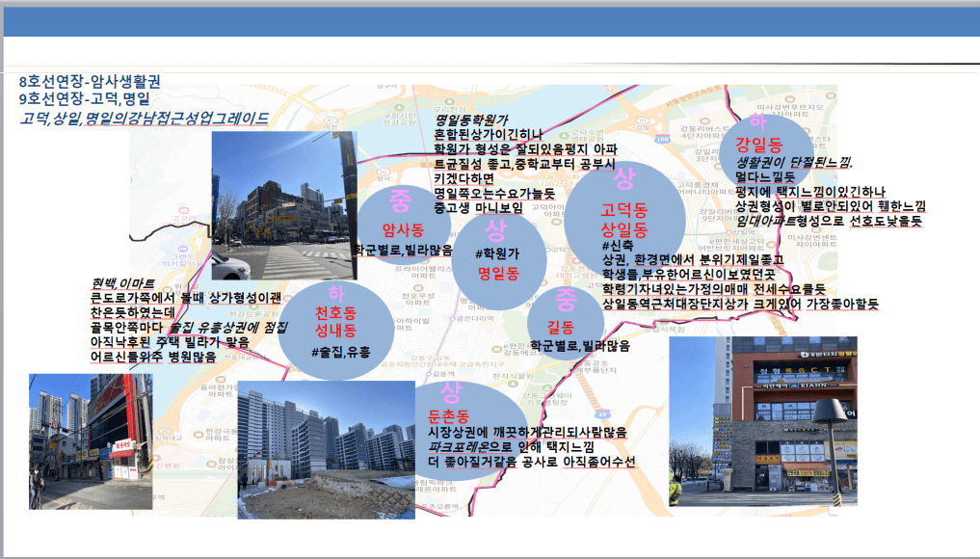980x559 pixels.
Task: Click the red label '암사동'
Action: pyautogui.click(x=403, y=230)
